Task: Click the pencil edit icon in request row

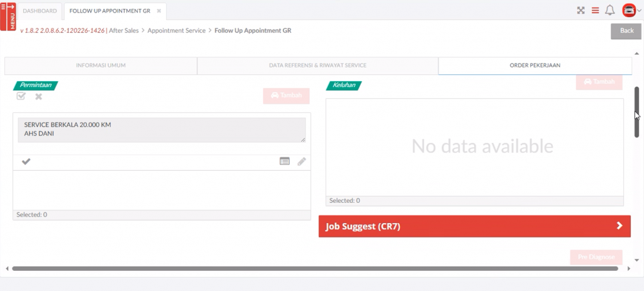Action: click(302, 162)
